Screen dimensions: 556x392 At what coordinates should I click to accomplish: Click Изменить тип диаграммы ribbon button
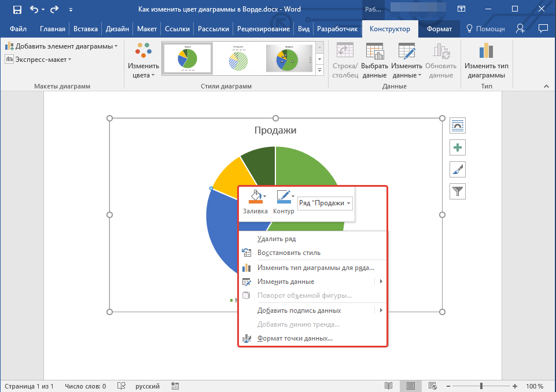click(487, 60)
